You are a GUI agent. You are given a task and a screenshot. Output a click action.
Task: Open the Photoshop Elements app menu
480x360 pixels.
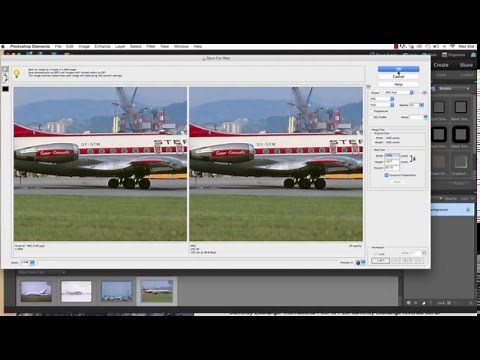pyautogui.click(x=30, y=46)
